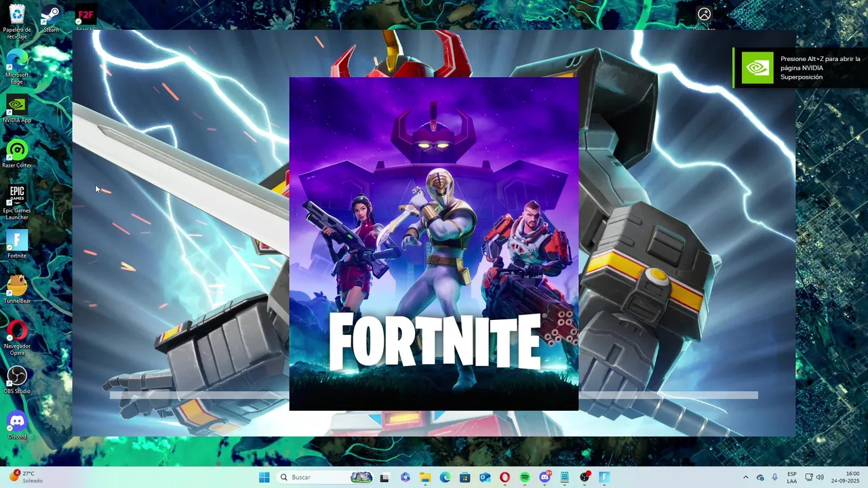
Task: Select the Fortnite desktop shortcut
Action: [17, 245]
